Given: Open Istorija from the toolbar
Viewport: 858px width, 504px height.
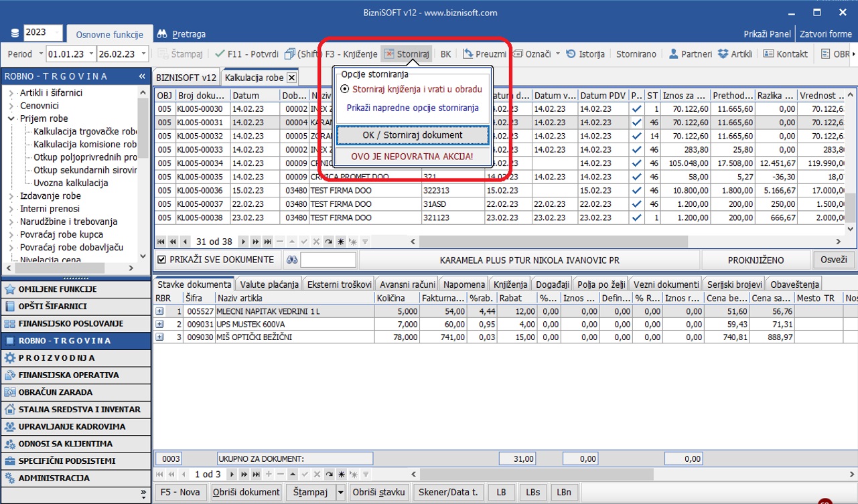Looking at the screenshot, I should 585,54.
